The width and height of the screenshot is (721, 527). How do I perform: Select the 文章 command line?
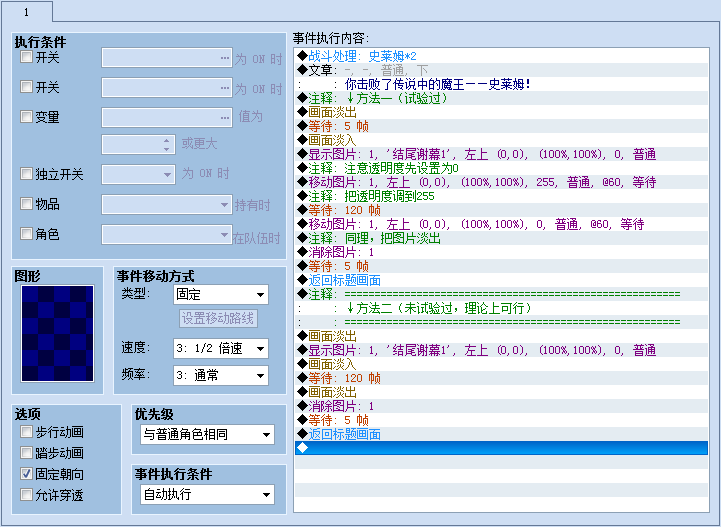point(501,70)
